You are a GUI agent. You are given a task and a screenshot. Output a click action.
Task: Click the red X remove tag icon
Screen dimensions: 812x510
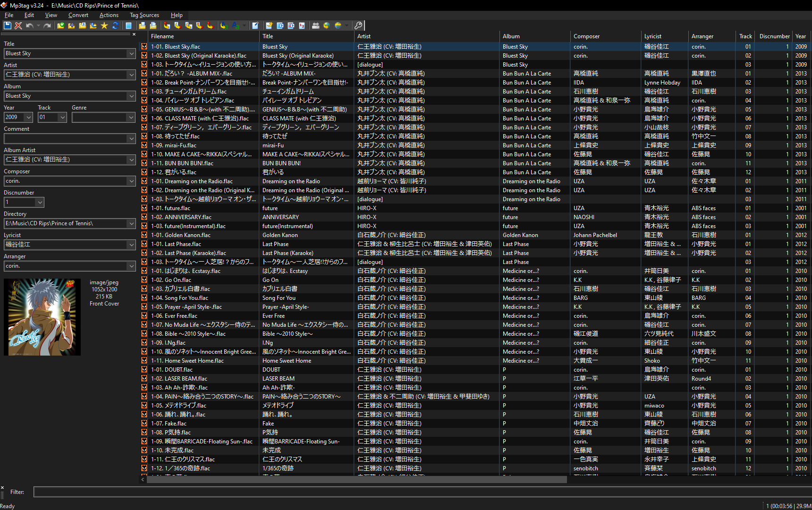click(x=18, y=25)
